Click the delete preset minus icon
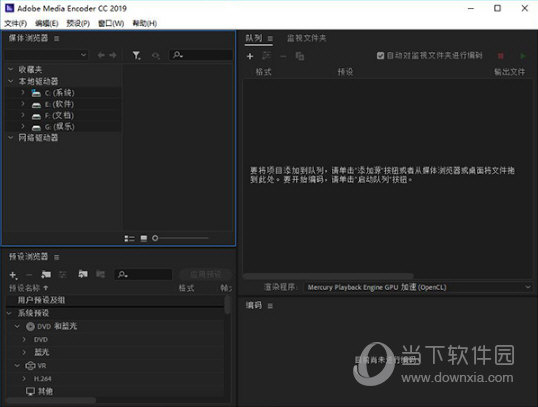 (x=29, y=275)
